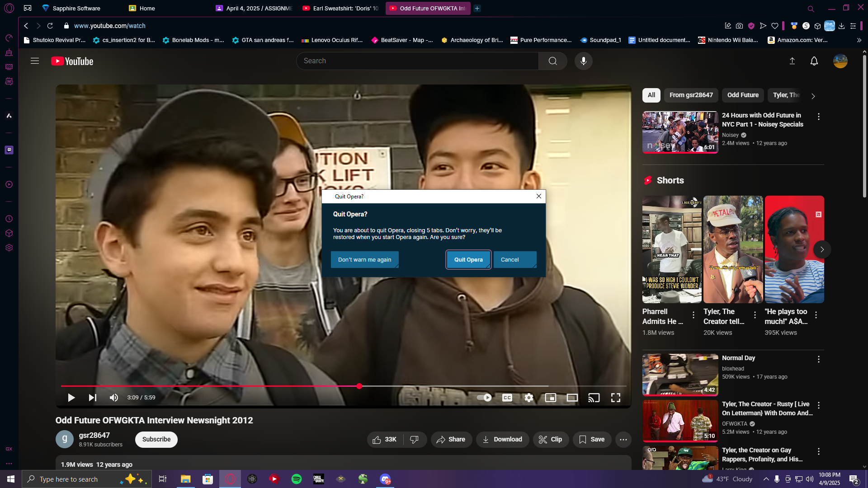Switch to theater mode
Viewport: 868px width, 488px height.
pos(572,398)
